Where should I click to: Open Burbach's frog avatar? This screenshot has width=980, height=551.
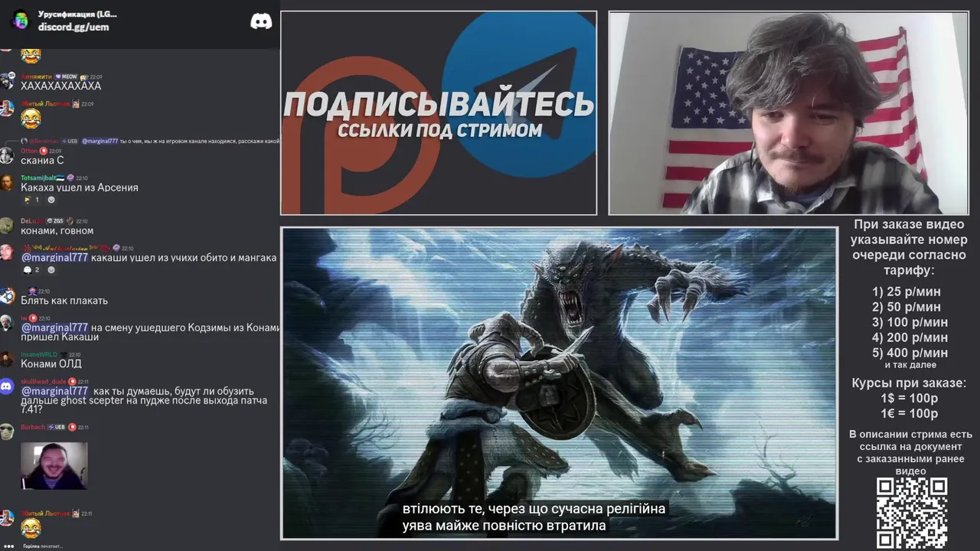click(7, 432)
